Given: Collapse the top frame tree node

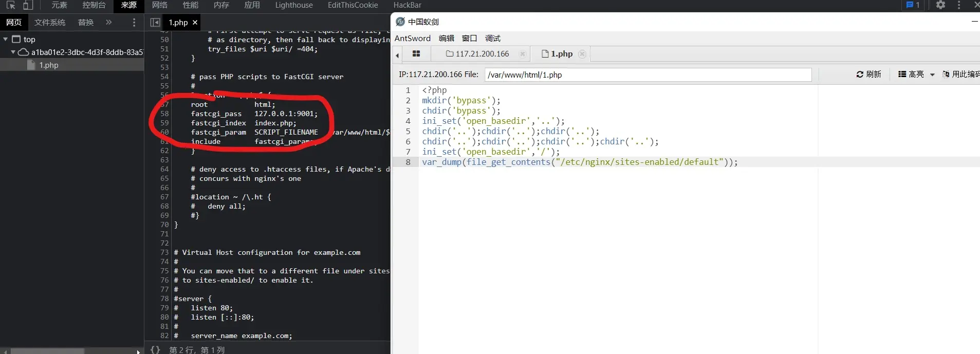Looking at the screenshot, I should (x=6, y=40).
